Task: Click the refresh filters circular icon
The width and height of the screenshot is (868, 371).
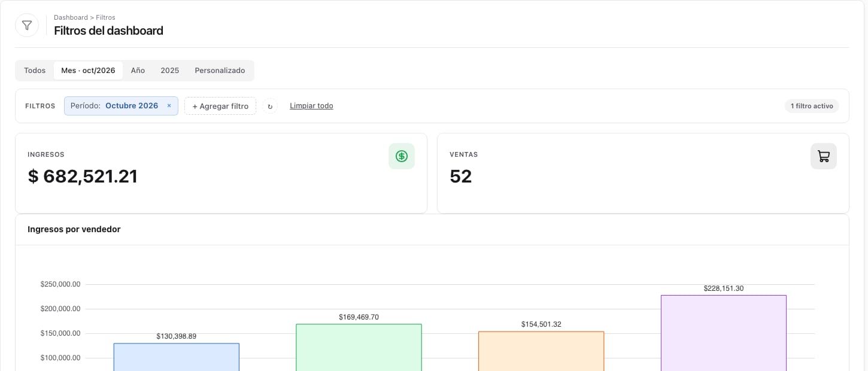Action: pos(270,107)
